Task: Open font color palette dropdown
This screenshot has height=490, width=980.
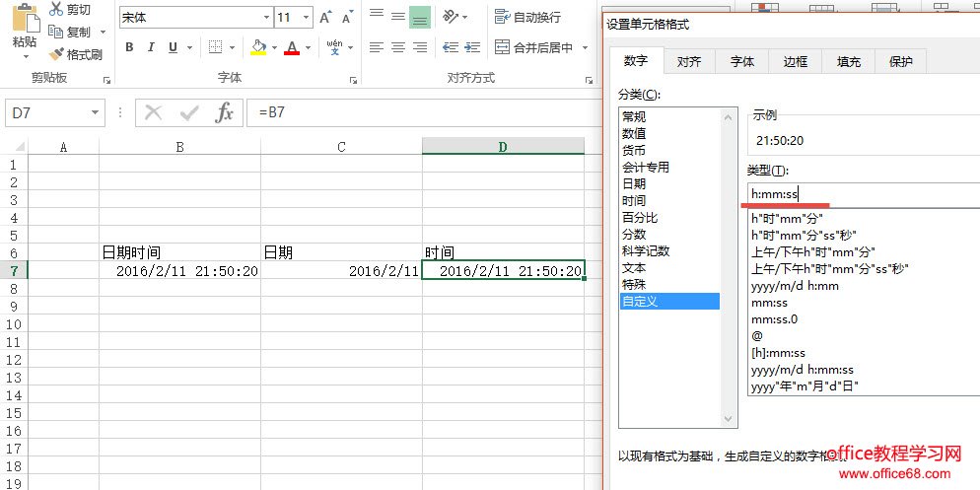Action: coord(308,48)
